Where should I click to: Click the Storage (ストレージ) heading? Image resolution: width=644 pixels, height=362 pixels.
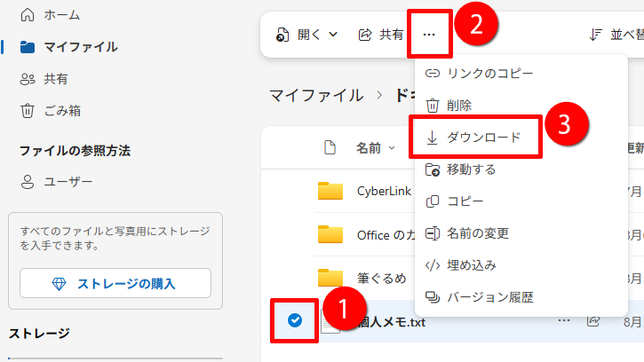point(39,334)
